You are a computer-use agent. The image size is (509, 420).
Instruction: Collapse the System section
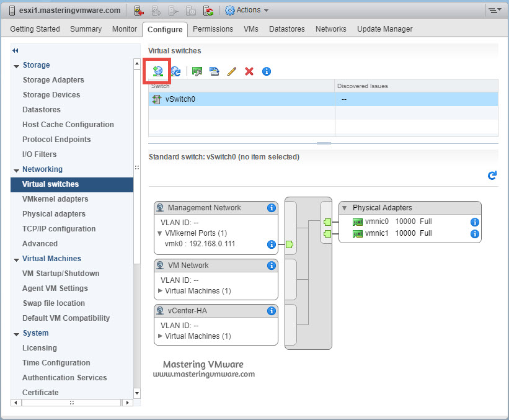tap(16, 334)
